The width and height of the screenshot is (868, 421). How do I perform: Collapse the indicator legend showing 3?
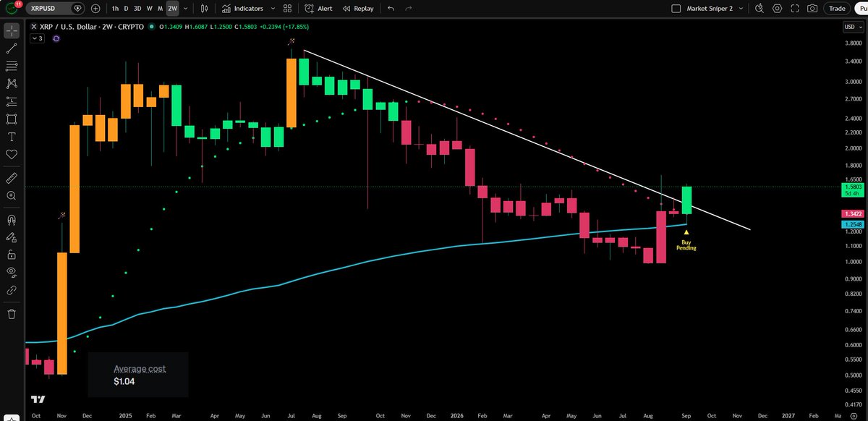pos(37,38)
